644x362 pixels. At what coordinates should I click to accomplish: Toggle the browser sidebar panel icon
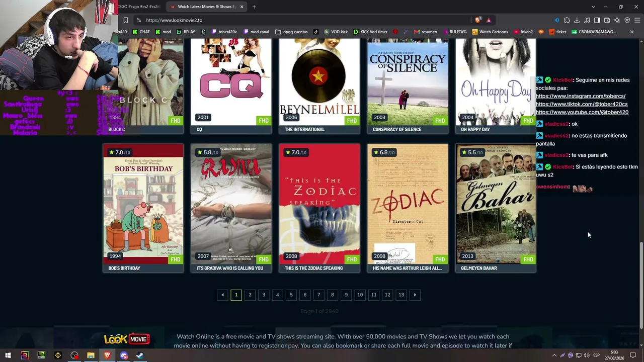point(597,20)
